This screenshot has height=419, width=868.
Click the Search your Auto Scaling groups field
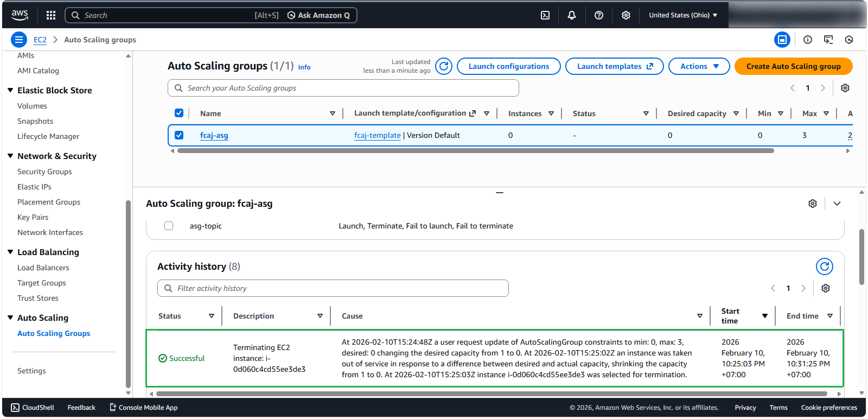(x=343, y=88)
